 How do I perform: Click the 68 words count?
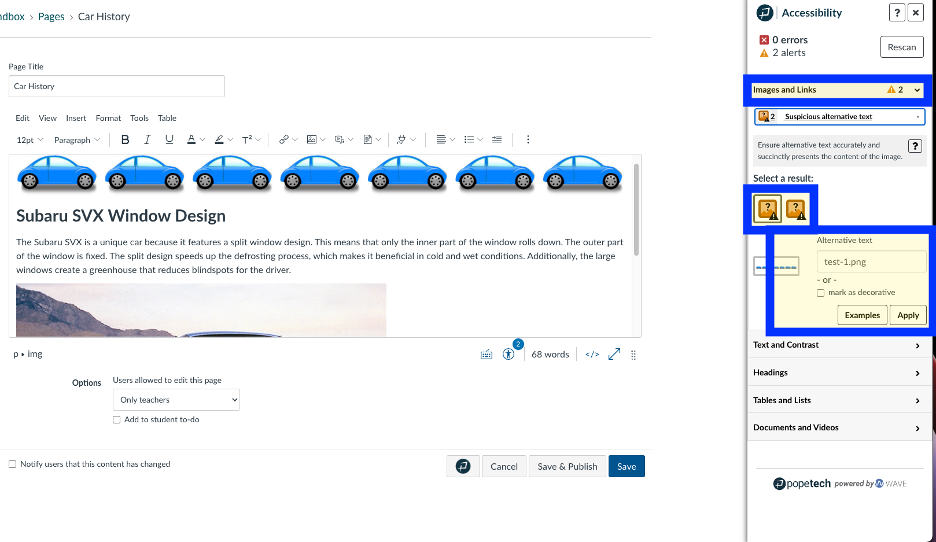(x=550, y=355)
